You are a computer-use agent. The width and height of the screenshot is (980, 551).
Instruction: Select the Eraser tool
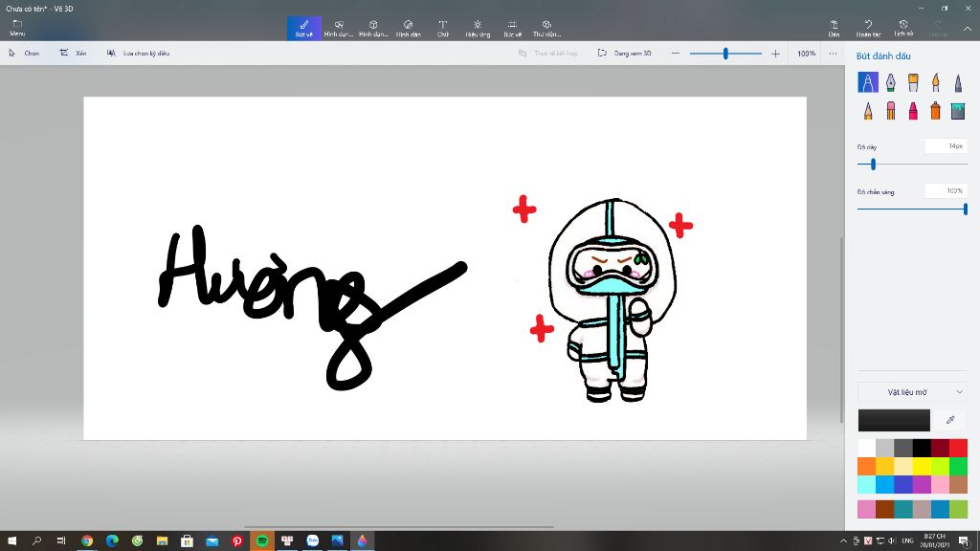coord(891,111)
